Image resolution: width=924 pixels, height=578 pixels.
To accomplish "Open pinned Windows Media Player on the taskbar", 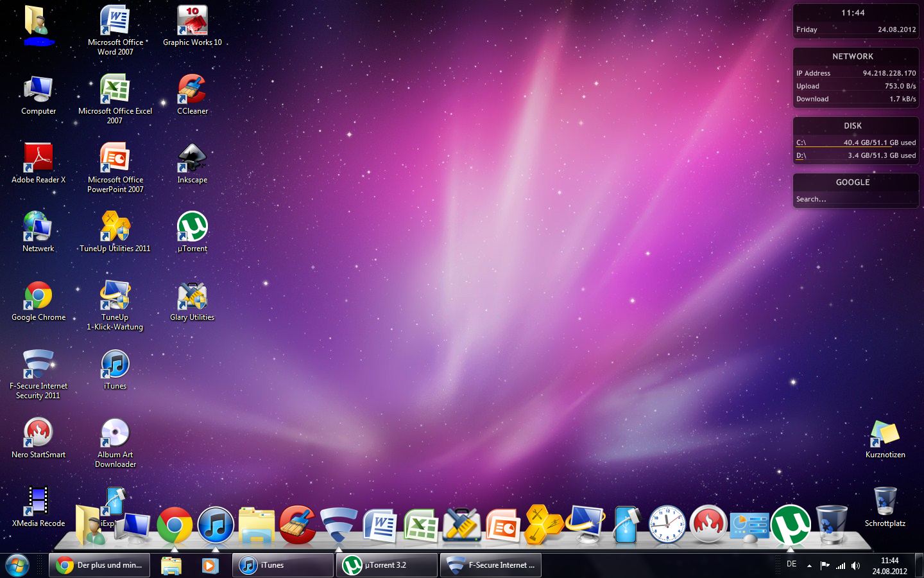I will pyautogui.click(x=209, y=565).
